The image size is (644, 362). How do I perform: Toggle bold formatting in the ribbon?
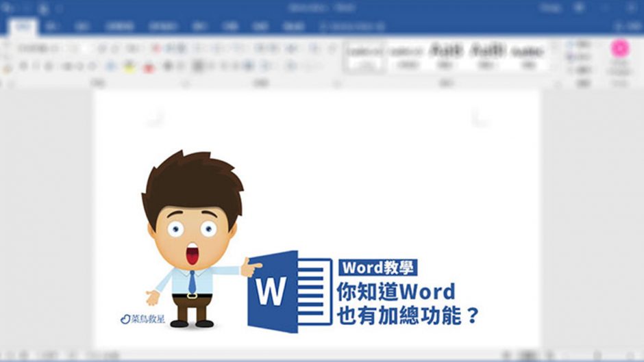pos(23,67)
